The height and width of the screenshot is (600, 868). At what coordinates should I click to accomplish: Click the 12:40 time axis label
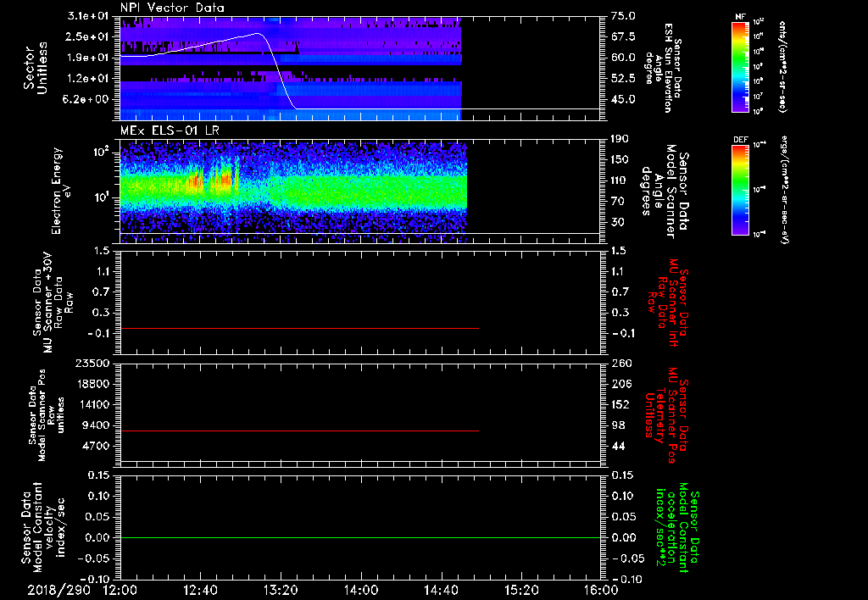click(x=200, y=591)
